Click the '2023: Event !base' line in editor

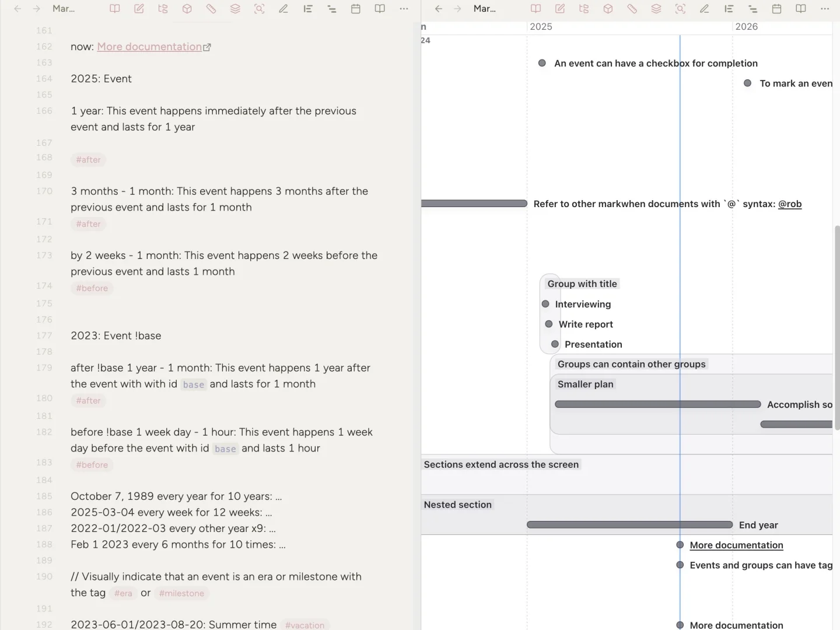pyautogui.click(x=116, y=335)
